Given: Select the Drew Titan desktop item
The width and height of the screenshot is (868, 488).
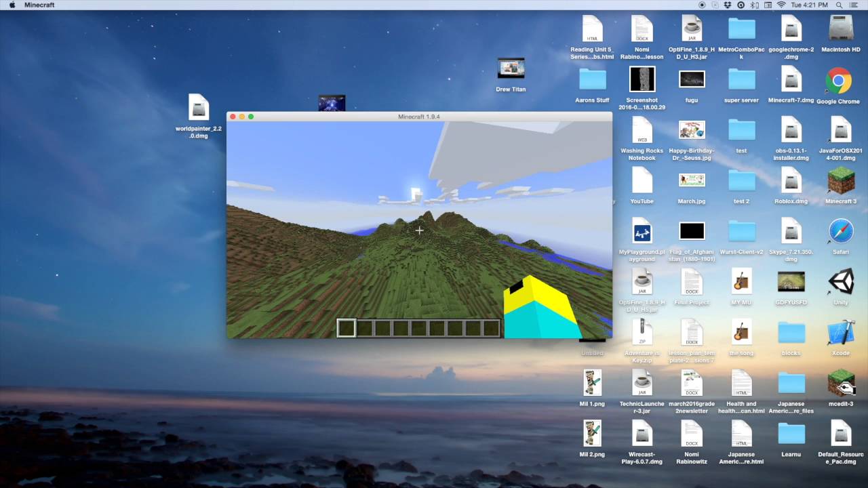Looking at the screenshot, I should [x=511, y=68].
